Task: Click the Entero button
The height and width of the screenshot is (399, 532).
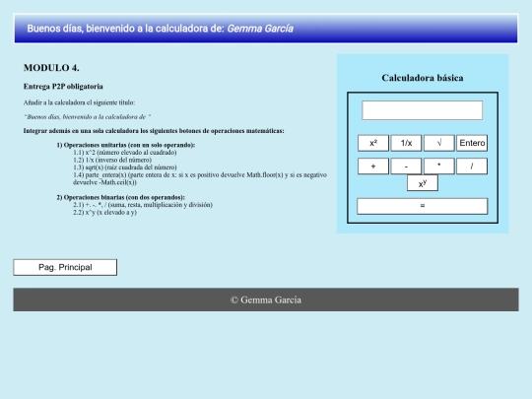Action: [x=472, y=143]
